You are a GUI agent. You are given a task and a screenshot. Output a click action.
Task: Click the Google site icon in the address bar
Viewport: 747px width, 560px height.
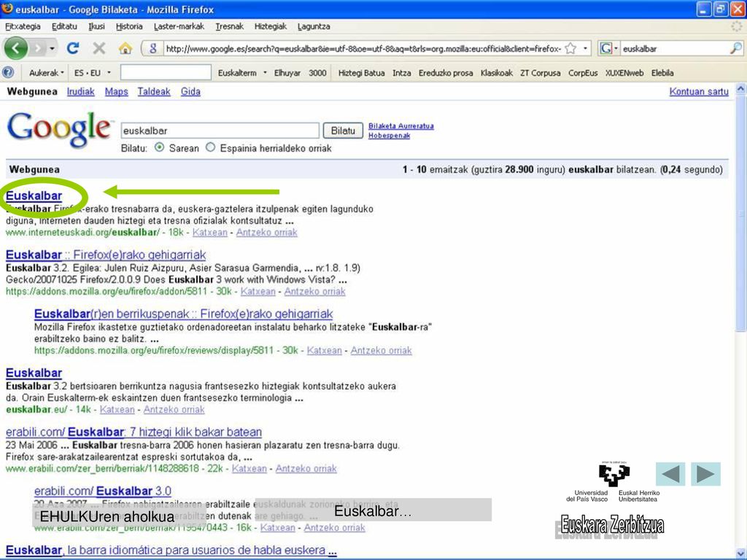click(153, 49)
